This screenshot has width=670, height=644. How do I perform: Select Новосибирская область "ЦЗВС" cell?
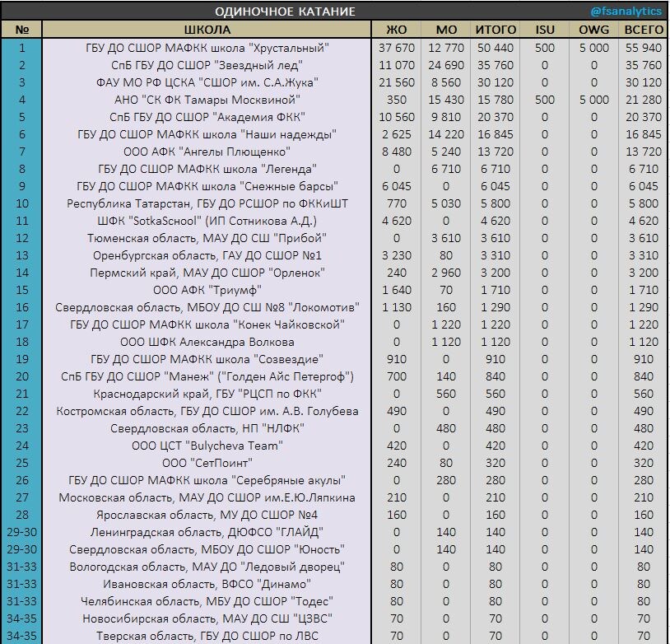[x=207, y=619]
